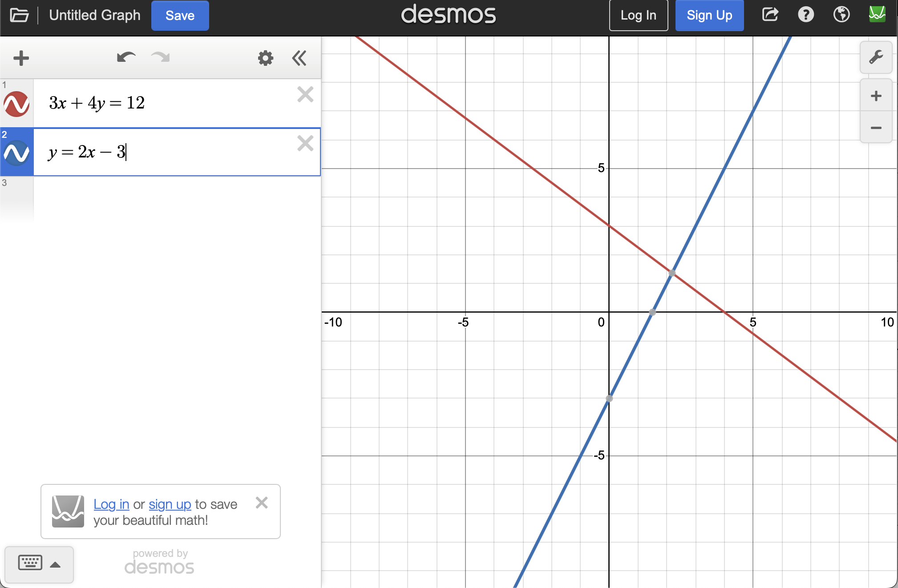Screen dimensions: 898x588
Task: Click the redo arrow
Action: [x=161, y=57]
